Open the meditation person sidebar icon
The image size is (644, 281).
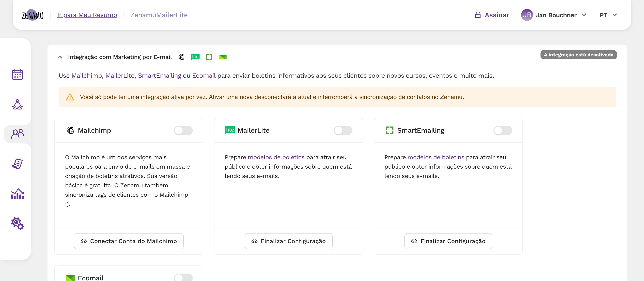tap(17, 104)
